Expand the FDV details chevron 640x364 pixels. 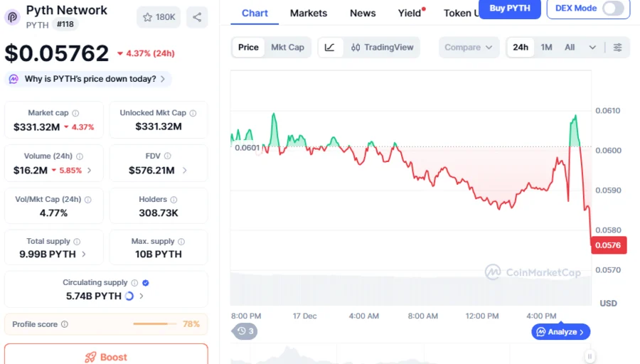pos(185,171)
